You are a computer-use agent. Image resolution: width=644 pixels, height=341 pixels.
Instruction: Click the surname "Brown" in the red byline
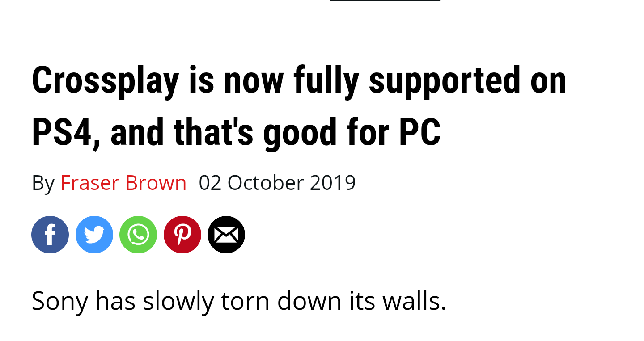coord(156,182)
